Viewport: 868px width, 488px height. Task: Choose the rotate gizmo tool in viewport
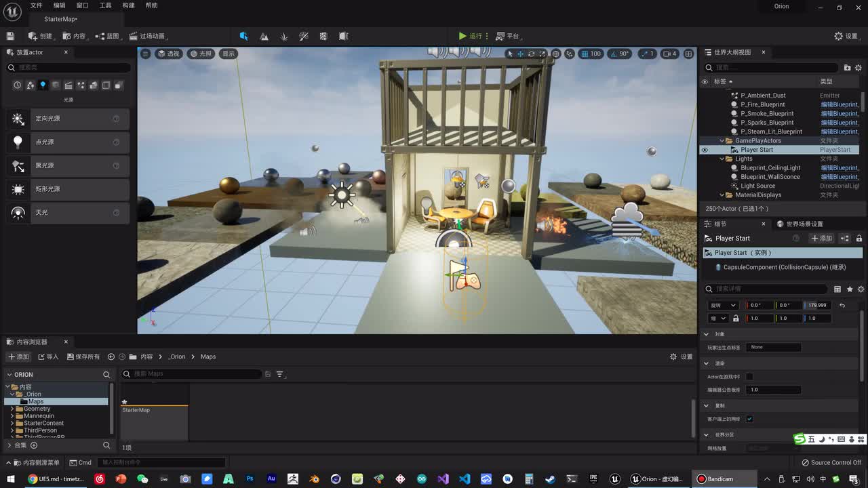pos(531,54)
